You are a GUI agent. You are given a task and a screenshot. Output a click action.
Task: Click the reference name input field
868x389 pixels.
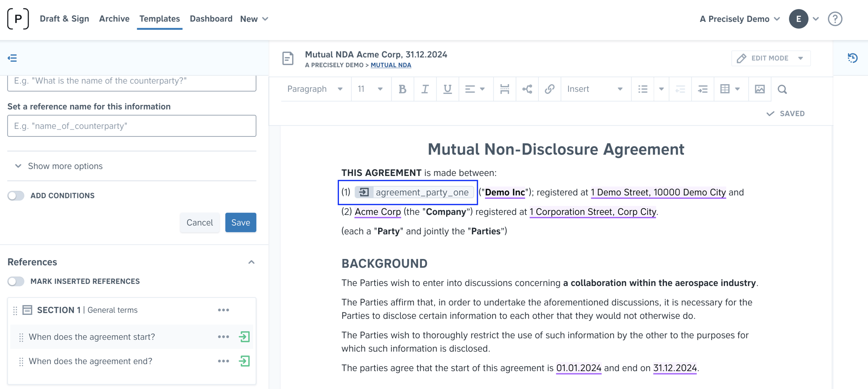(x=132, y=126)
